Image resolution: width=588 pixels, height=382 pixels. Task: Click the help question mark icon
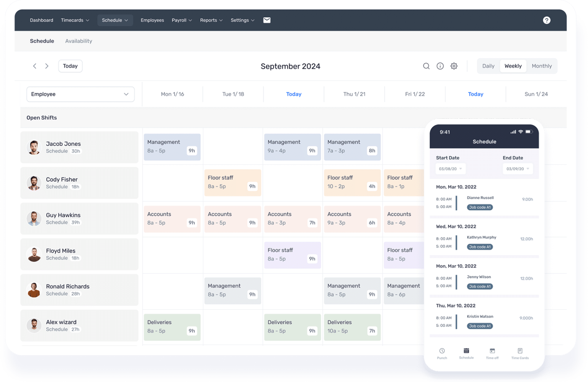[547, 20]
